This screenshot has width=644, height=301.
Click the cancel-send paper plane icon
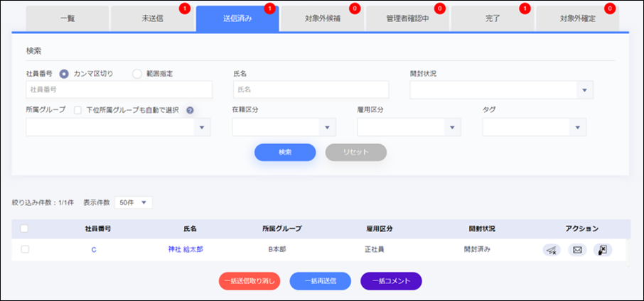(551, 249)
